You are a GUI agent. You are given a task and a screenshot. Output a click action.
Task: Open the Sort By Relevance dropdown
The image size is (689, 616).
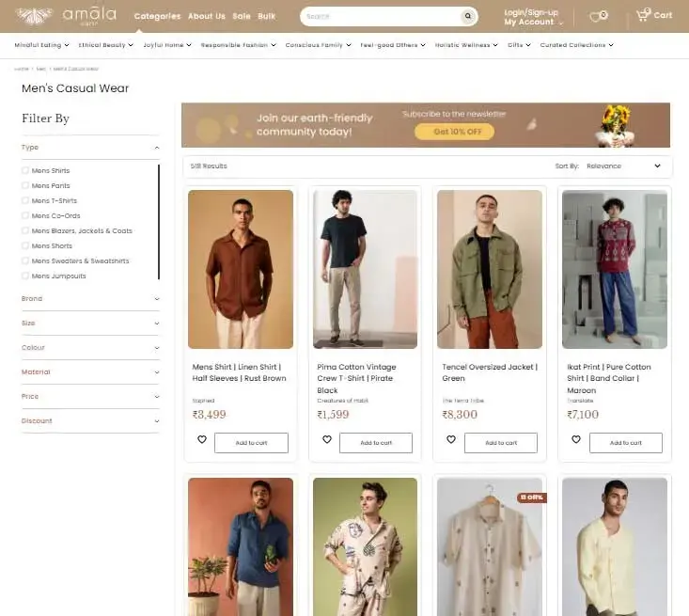point(623,166)
